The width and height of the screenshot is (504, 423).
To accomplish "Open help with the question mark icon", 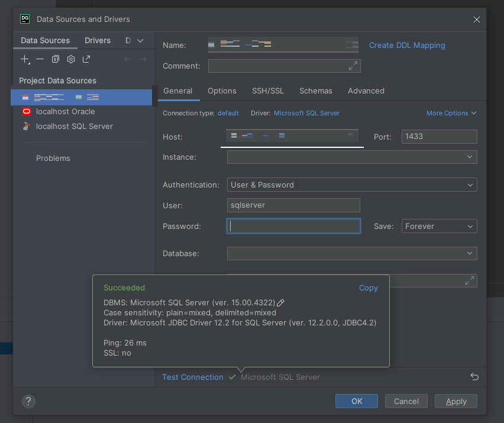I will point(28,401).
